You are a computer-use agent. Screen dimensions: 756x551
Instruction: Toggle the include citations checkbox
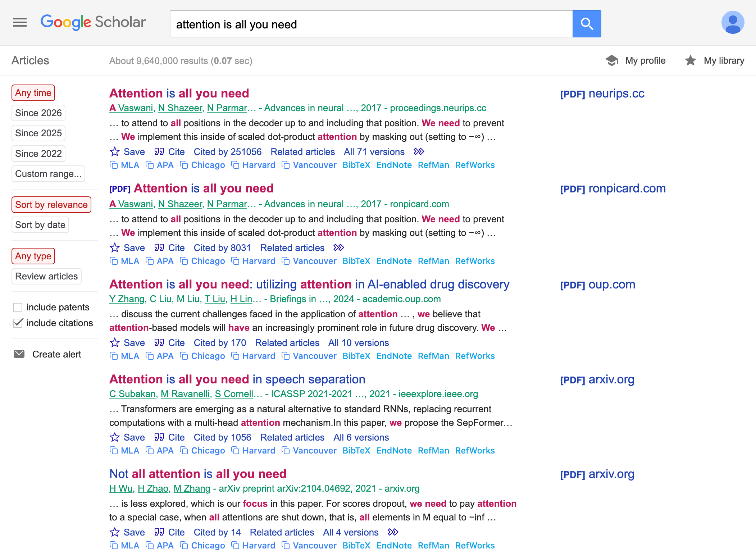coord(18,323)
